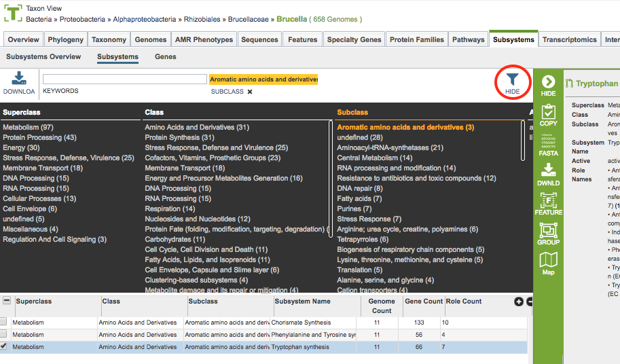620x364 pixels.
Task: Open the Specialty Genes tab
Action: point(354,39)
